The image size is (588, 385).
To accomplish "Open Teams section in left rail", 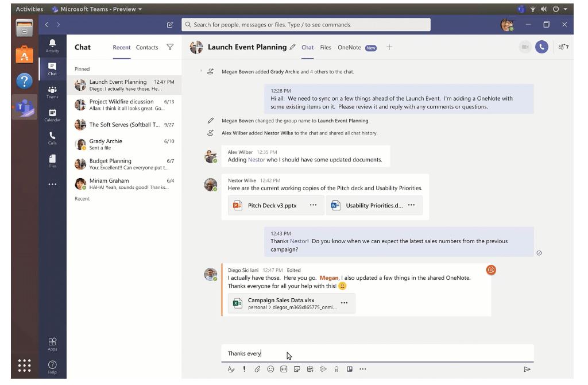I will 52,92.
